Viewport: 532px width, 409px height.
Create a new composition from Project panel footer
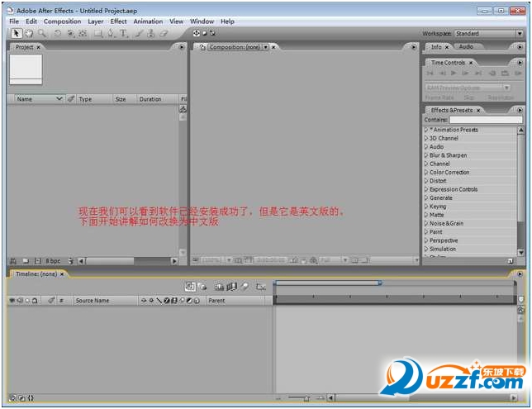(x=38, y=261)
